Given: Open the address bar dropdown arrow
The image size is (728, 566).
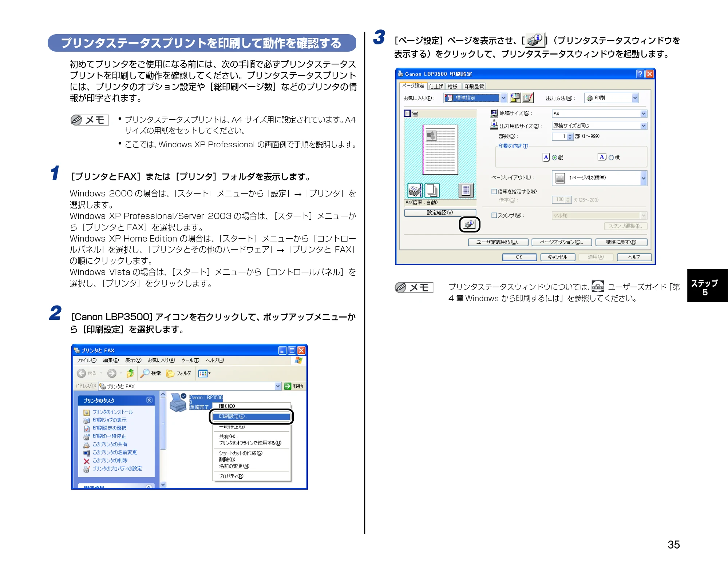Looking at the screenshot, I should point(278,386).
